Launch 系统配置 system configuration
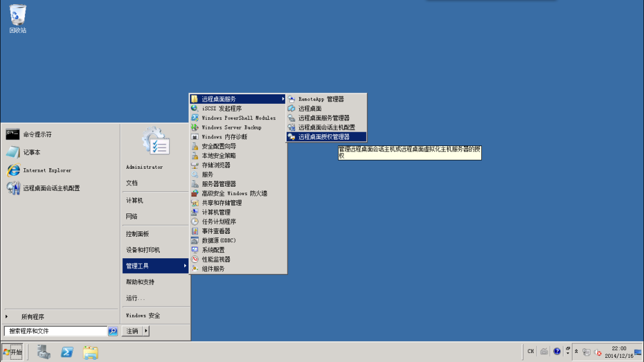Screen dimensions: 644x362 tap(238, 250)
